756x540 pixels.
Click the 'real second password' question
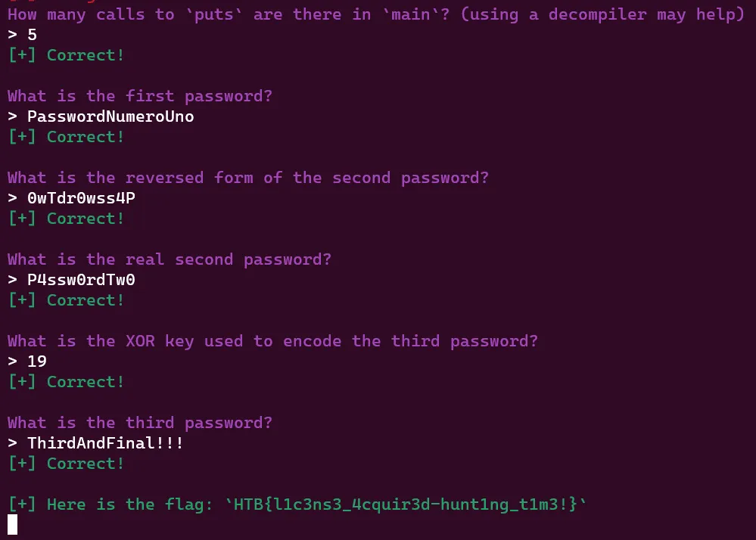click(170, 259)
